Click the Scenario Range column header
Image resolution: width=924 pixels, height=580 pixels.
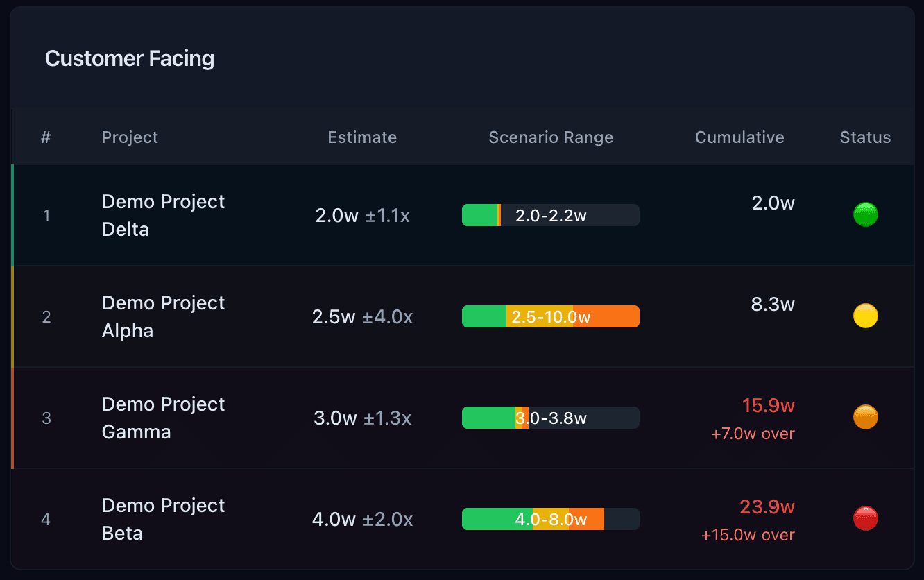coord(550,137)
